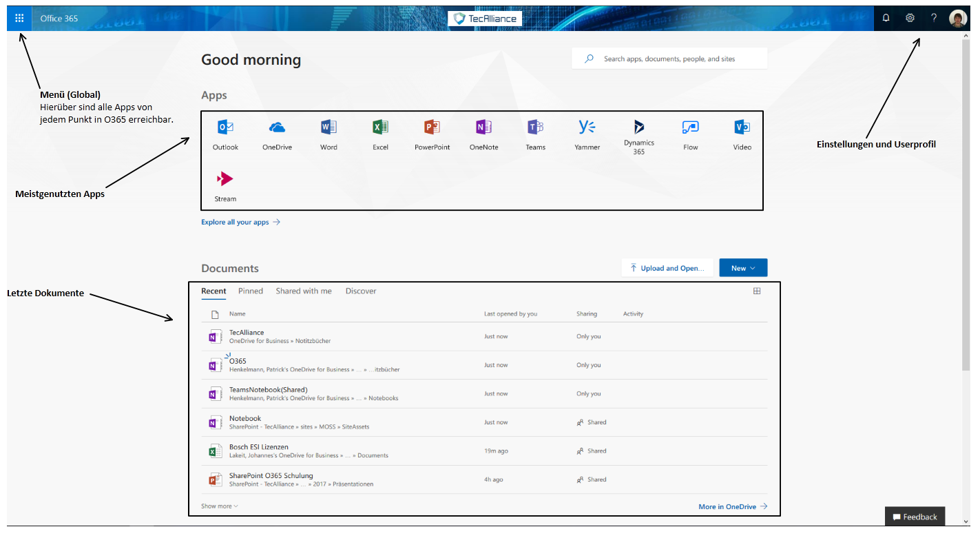Open the Teams app
Screen dimensions: 980x538
(535, 134)
